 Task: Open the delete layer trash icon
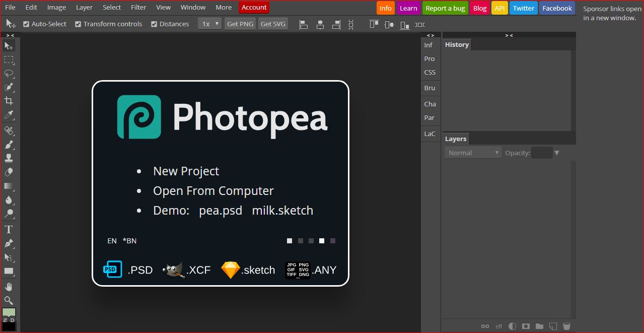tap(566, 326)
